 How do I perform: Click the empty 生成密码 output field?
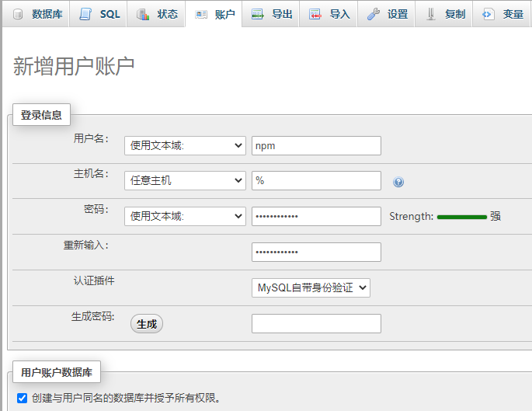tap(316, 323)
